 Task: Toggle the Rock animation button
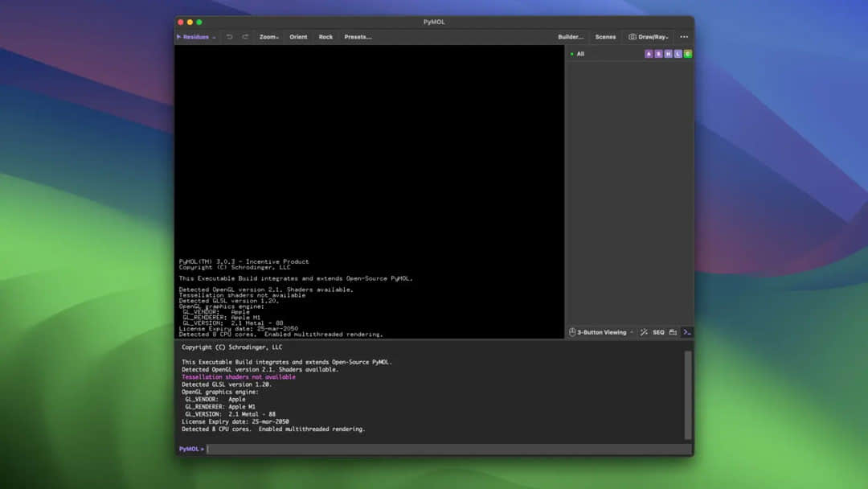tap(325, 37)
